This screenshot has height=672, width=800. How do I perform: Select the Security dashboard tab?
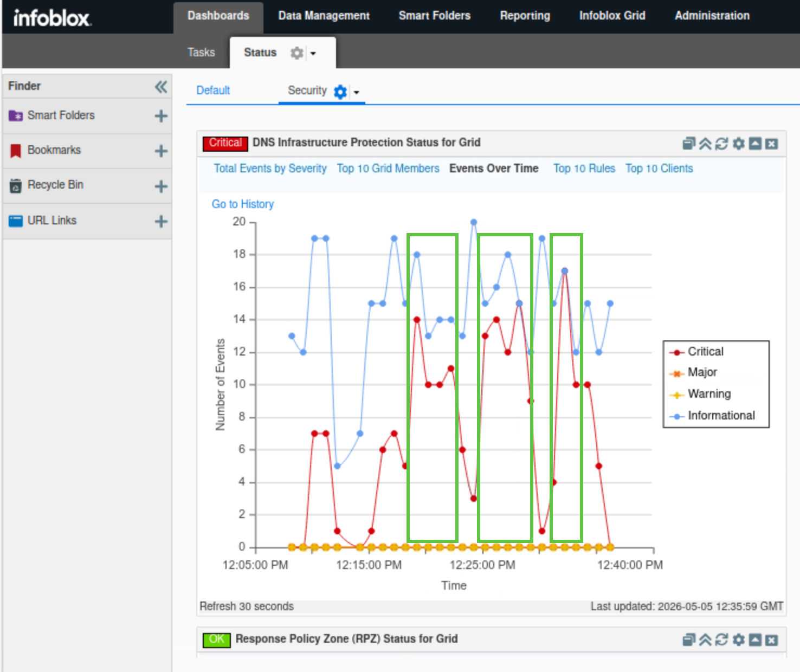pyautogui.click(x=307, y=91)
